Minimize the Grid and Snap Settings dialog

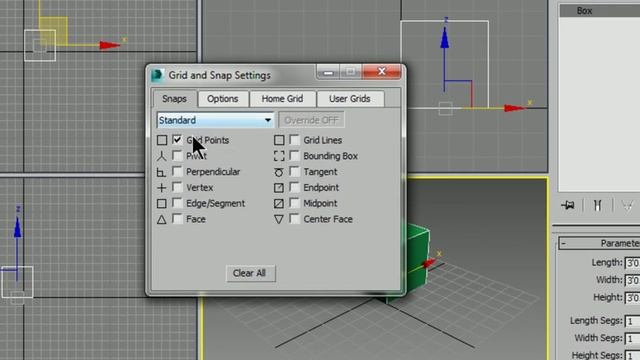click(329, 73)
